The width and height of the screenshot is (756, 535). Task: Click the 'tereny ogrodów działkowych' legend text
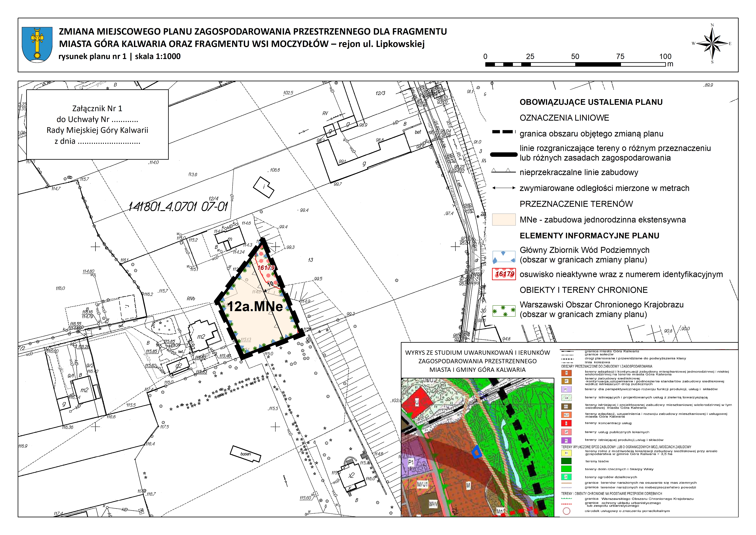click(x=611, y=477)
